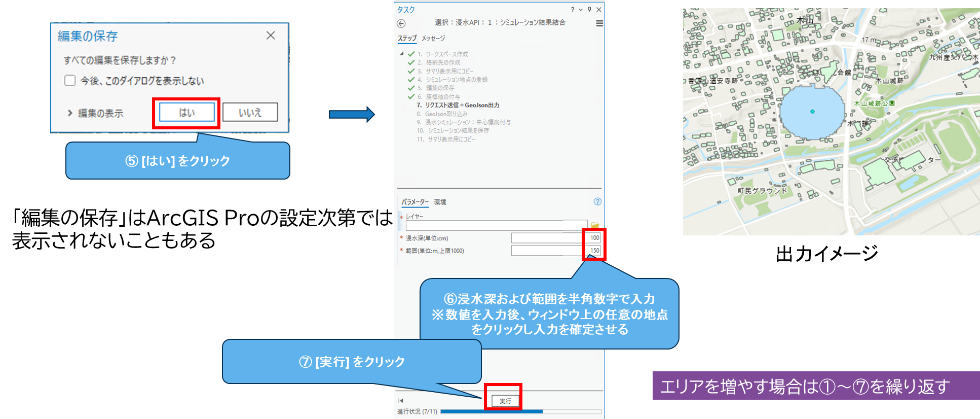Collapse the task steps tree arrow
980x419 pixels.
(402, 54)
